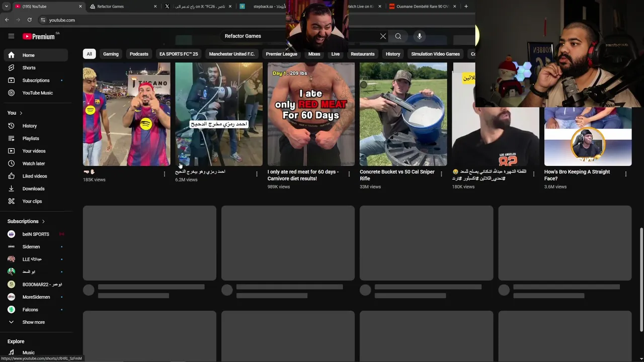
Task: Open the hamburger guide menu
Action: tap(11, 36)
